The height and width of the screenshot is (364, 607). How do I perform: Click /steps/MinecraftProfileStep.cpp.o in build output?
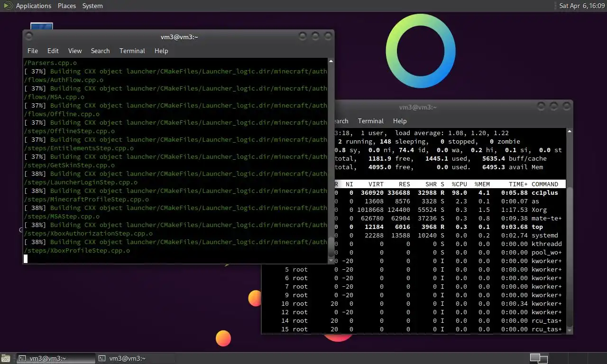[x=86, y=199]
